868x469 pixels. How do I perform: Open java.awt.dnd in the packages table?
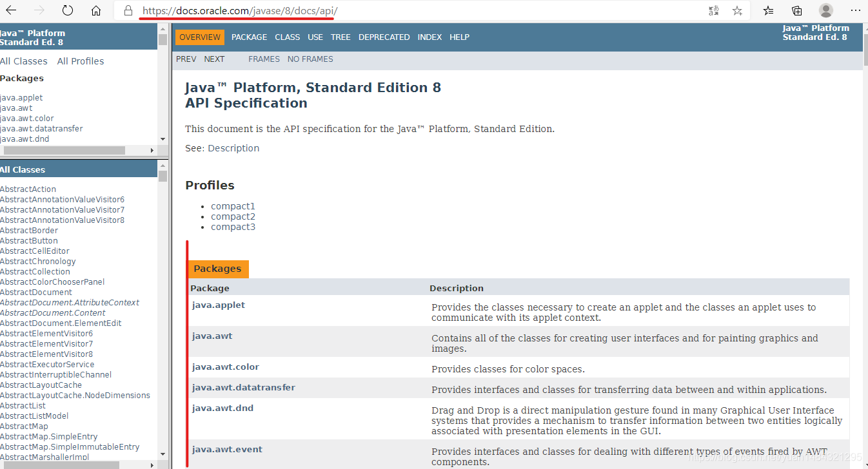pos(223,408)
